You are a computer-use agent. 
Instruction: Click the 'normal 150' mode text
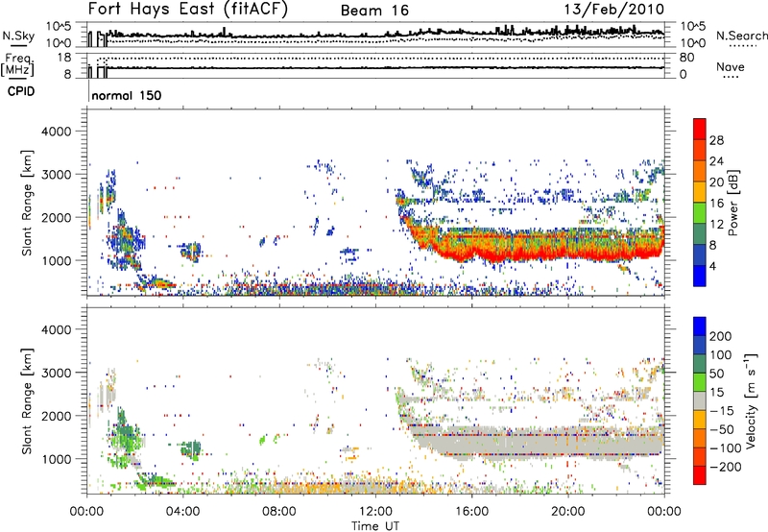point(127,95)
